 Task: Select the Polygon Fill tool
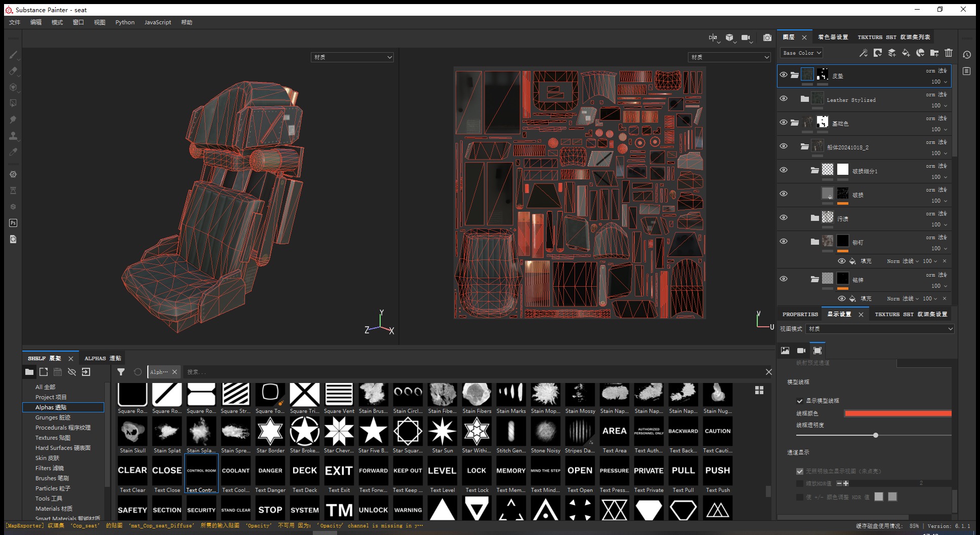click(x=13, y=103)
